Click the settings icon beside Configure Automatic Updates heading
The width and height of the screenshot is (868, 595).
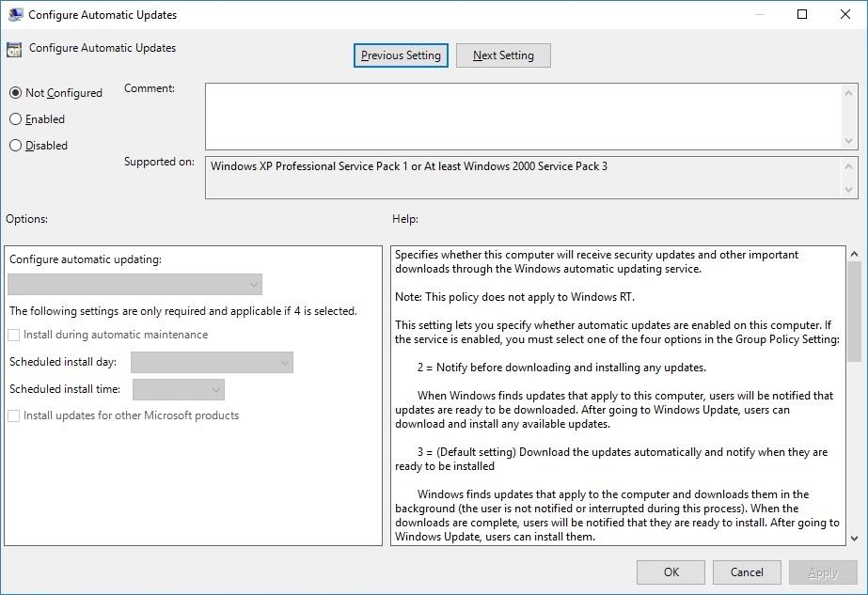point(14,50)
